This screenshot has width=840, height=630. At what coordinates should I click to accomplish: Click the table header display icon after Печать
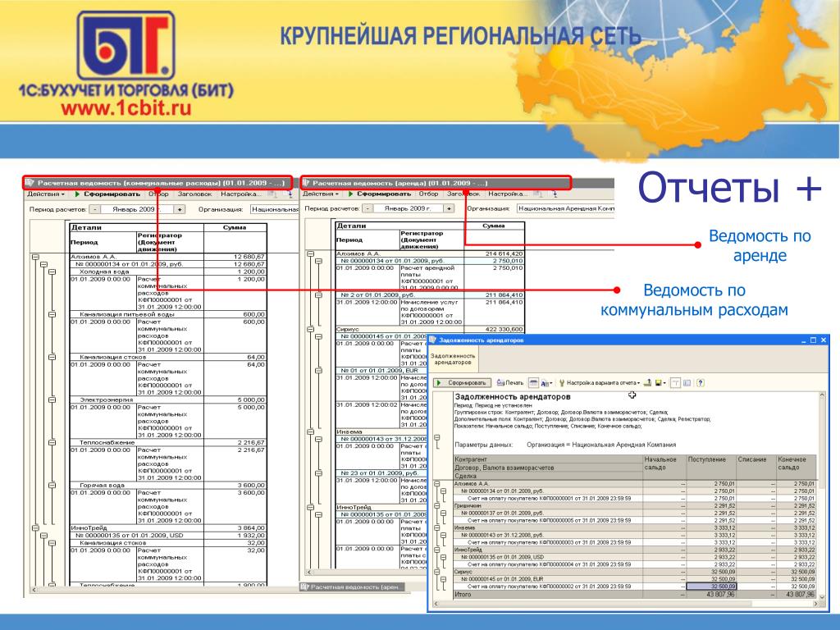point(533,383)
